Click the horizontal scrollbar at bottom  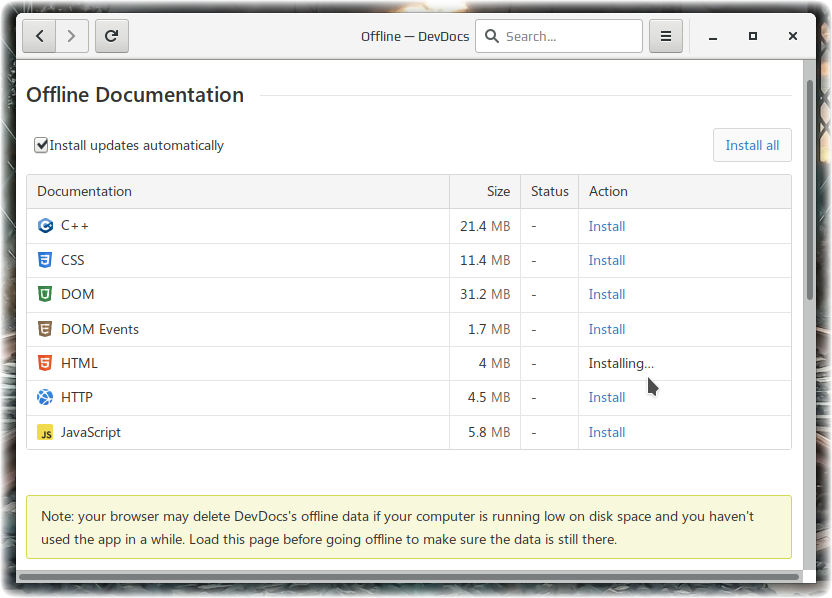tap(409, 576)
